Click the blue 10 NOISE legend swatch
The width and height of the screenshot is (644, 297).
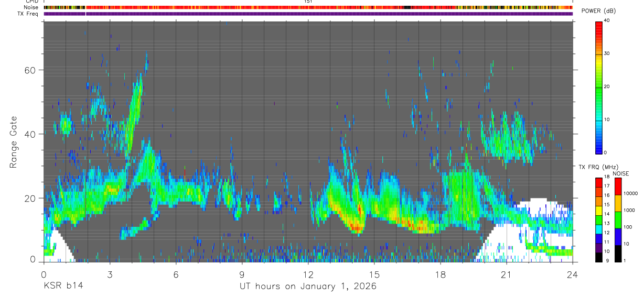pos(617,237)
